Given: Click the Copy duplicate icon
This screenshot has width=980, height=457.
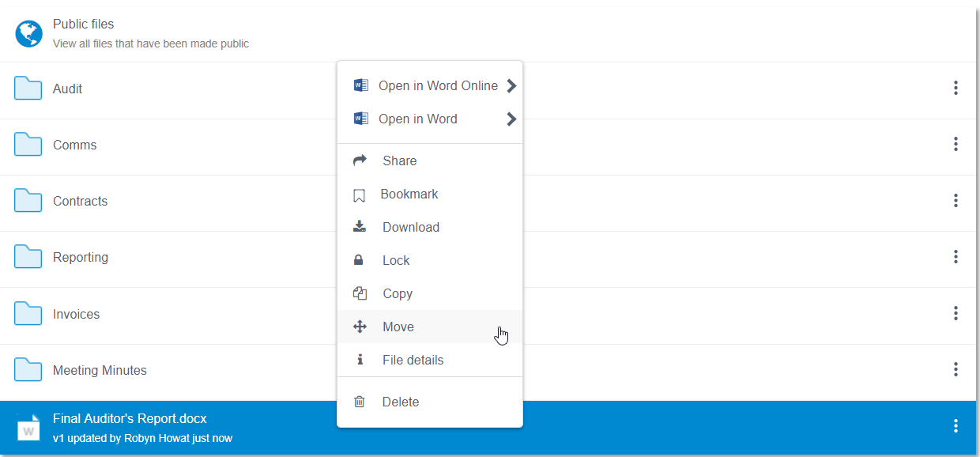Looking at the screenshot, I should [x=360, y=293].
